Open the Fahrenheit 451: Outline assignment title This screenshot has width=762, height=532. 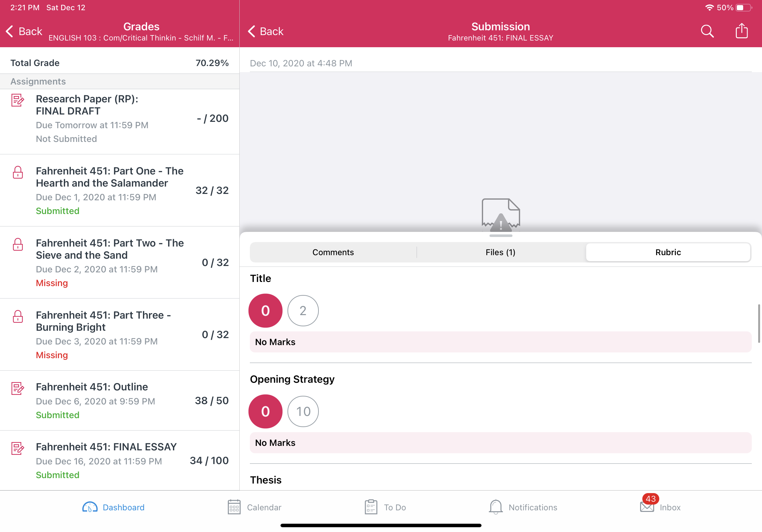[92, 387]
